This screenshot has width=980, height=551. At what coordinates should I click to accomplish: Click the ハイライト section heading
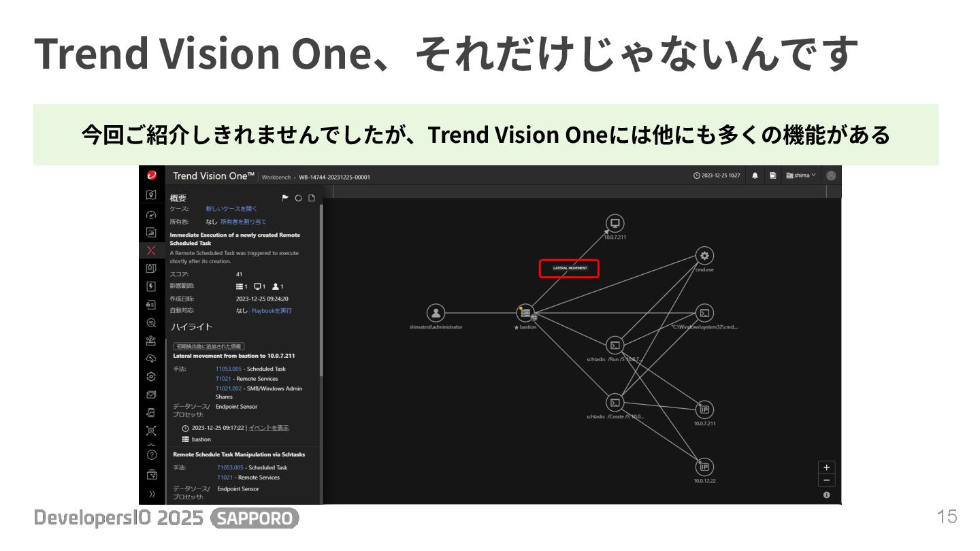coord(191,327)
